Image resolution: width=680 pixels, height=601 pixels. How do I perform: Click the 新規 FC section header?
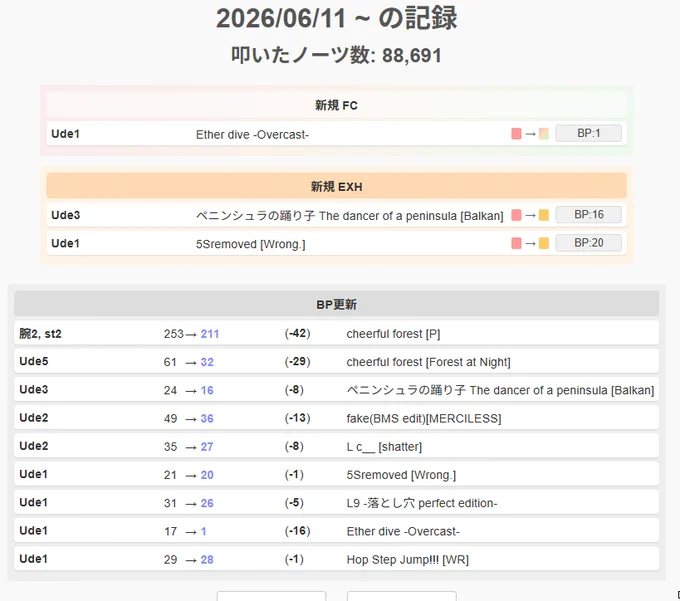(x=337, y=105)
